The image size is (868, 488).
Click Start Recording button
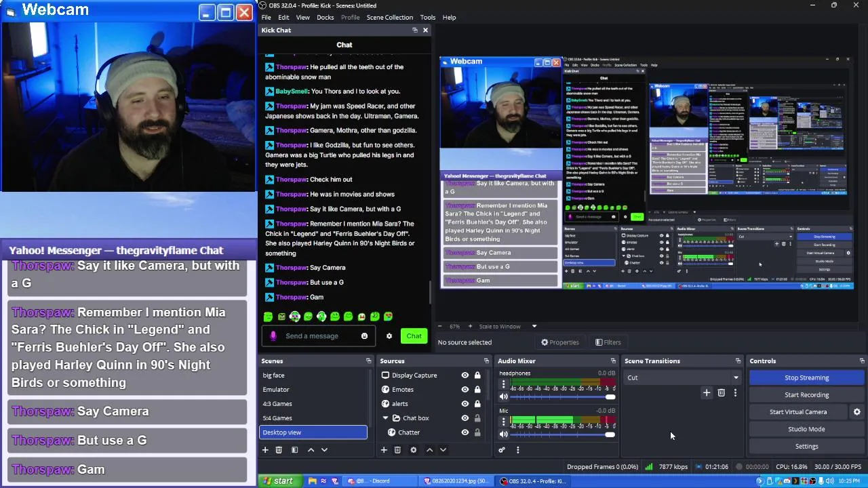(806, 395)
